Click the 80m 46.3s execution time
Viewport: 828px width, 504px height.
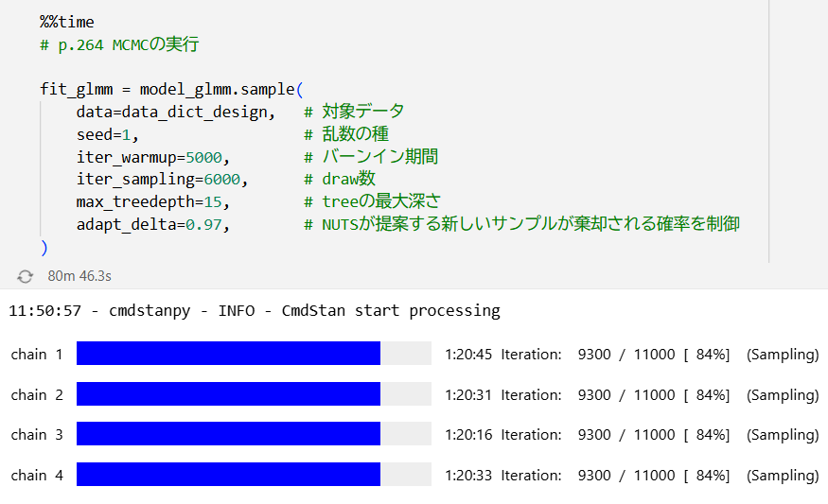(79, 276)
